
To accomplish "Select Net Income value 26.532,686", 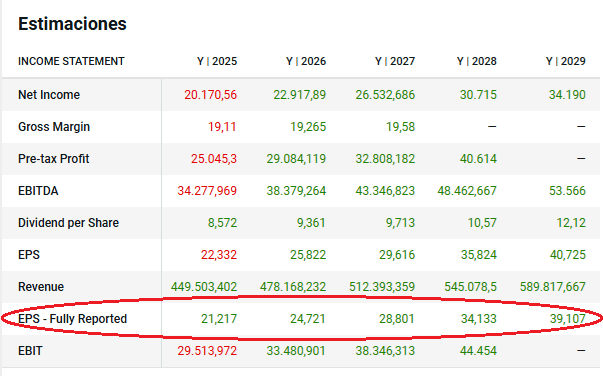I will tap(385, 95).
